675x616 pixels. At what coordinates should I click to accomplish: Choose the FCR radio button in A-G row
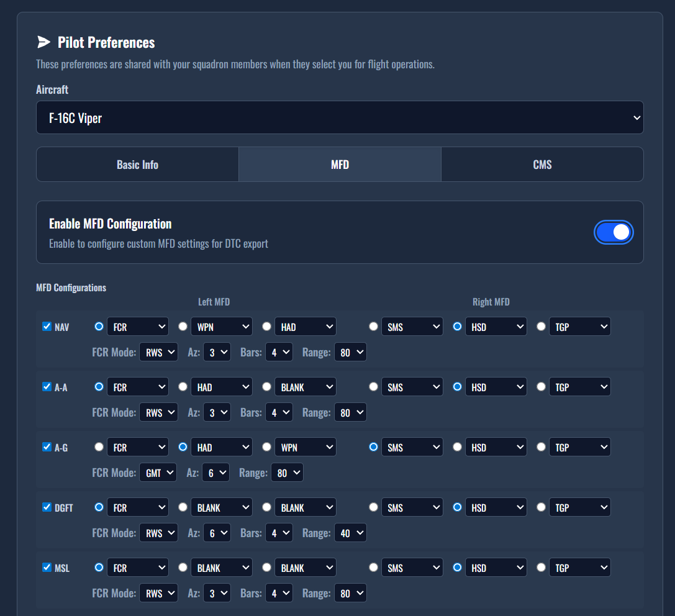tap(99, 446)
